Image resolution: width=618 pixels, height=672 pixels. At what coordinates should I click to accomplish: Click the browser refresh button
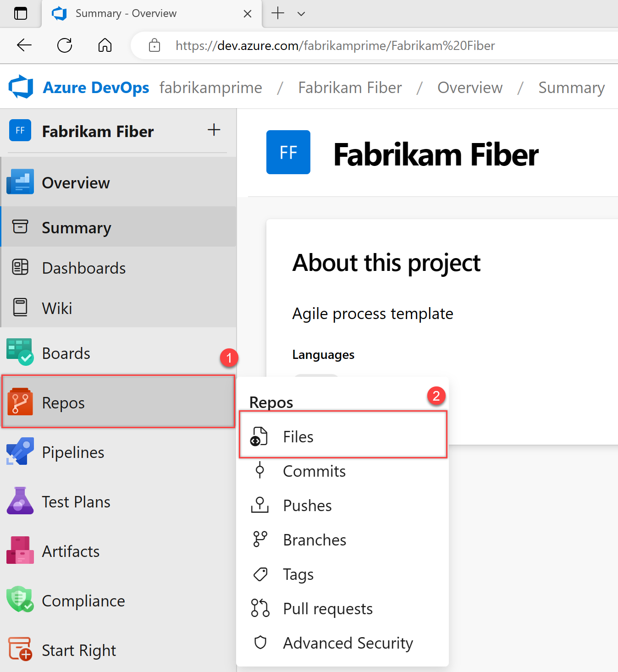click(64, 45)
